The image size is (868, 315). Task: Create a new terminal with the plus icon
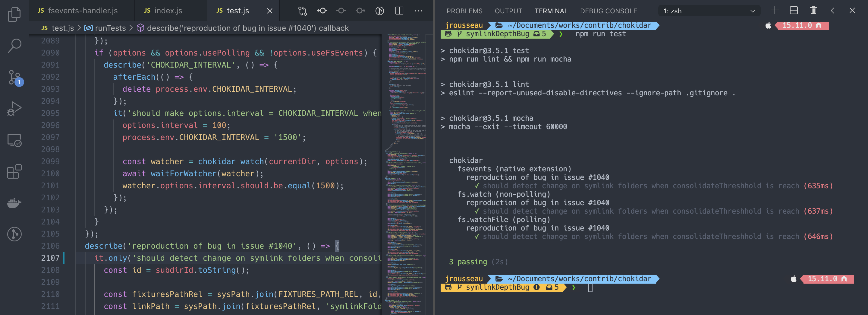[x=774, y=11]
